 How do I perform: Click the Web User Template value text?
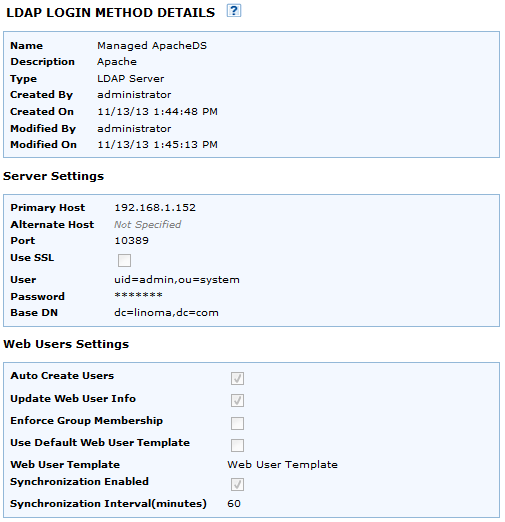pos(282,464)
